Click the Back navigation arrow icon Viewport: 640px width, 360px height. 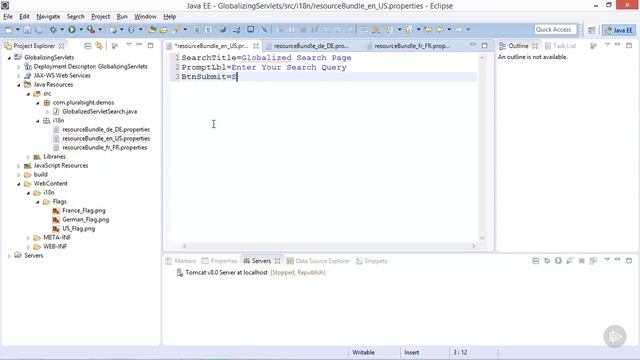tap(440, 29)
